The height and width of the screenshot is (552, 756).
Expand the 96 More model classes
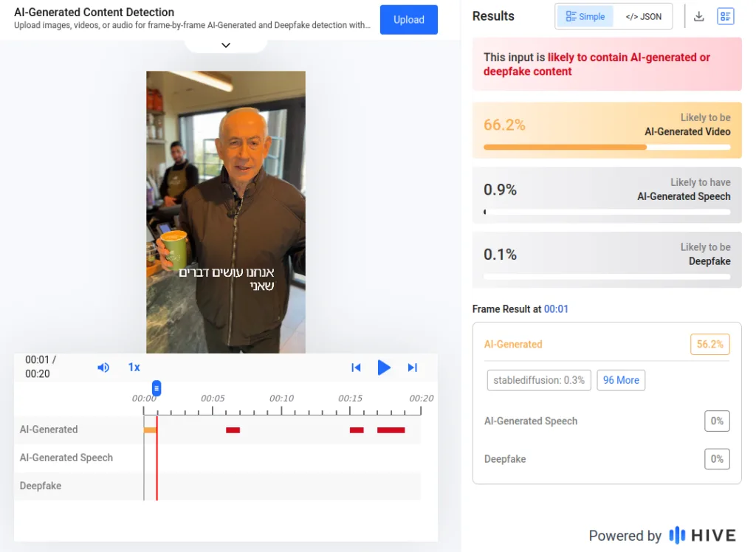620,380
